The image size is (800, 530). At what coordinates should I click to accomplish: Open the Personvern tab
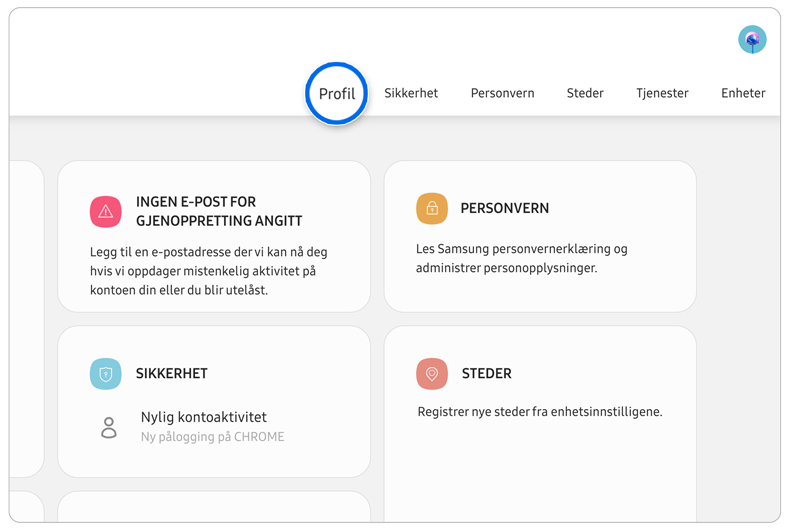(x=502, y=93)
